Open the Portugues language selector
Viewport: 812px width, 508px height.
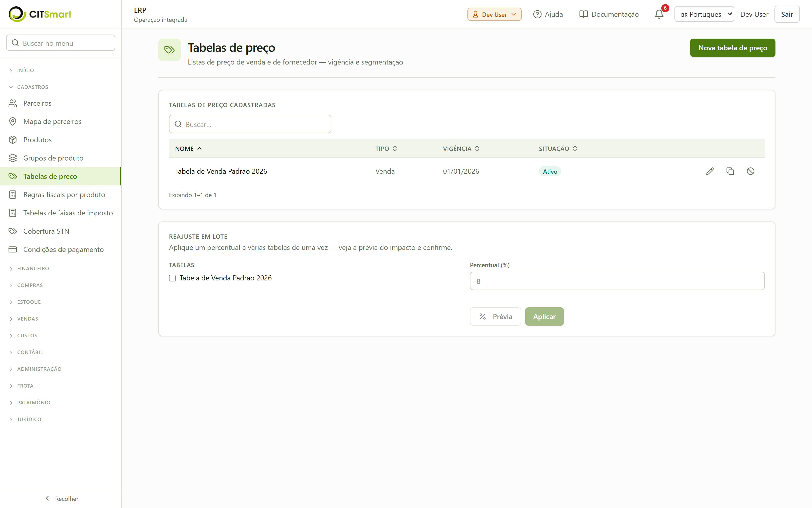pos(704,14)
